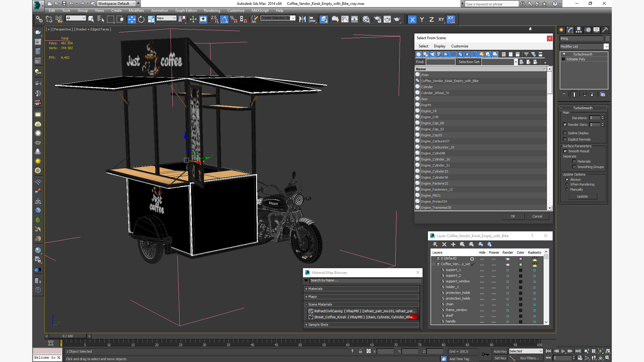This screenshot has height=362, width=644.
Task: Enable the Explicit Normals checkbox
Action: tap(565, 139)
